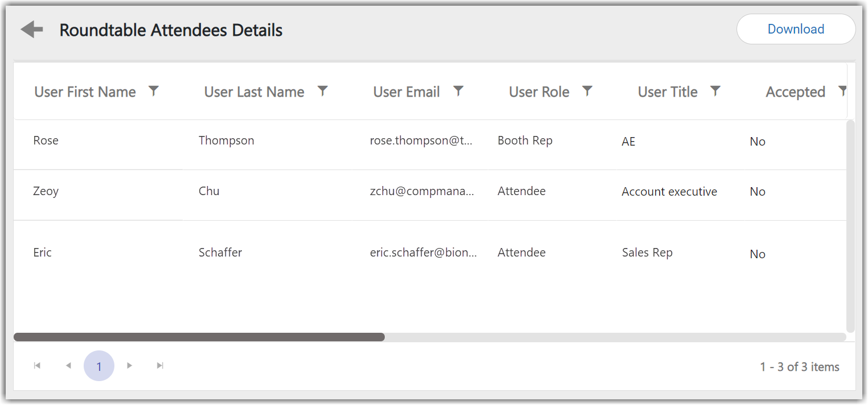Open filter for User Title column

coord(715,91)
